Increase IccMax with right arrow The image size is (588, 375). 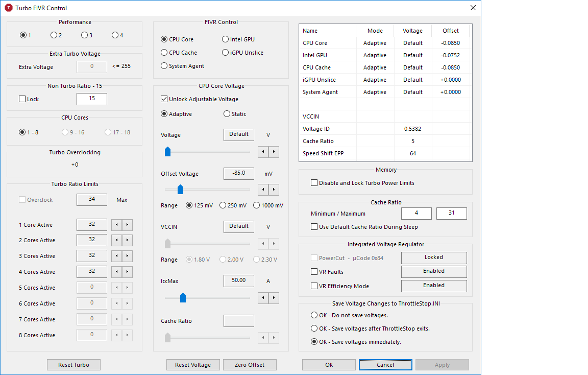click(274, 297)
